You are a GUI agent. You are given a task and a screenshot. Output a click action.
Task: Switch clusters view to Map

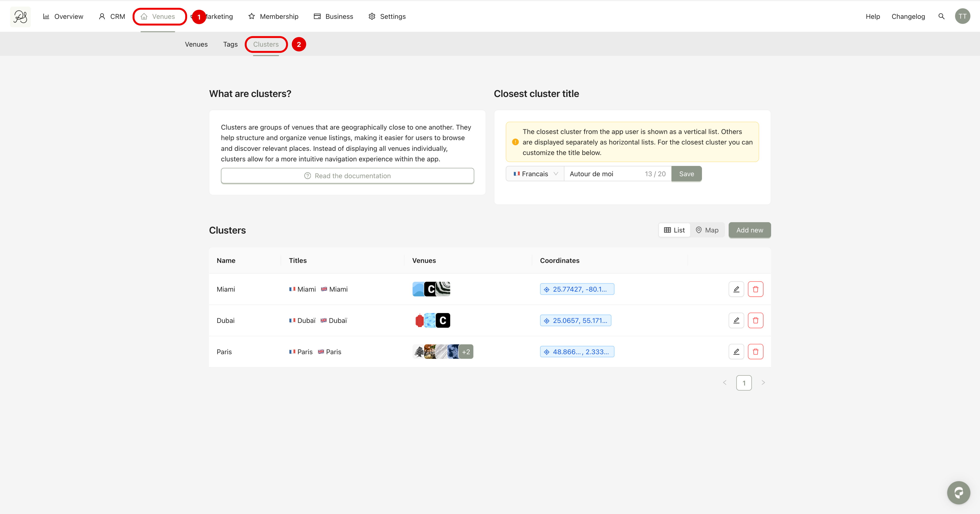707,230
